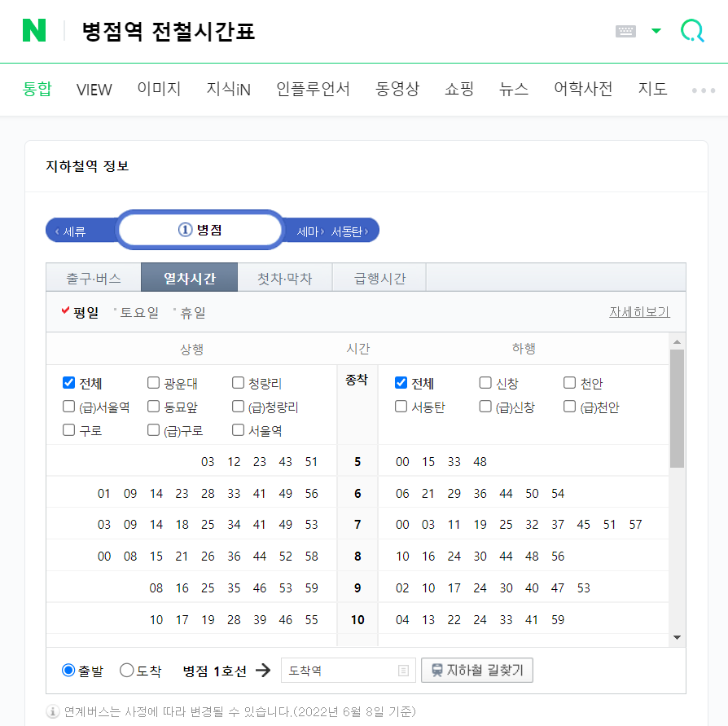The width and height of the screenshot is (728, 726).
Task: Open station list icon in 도착역 field
Action: coord(403,671)
